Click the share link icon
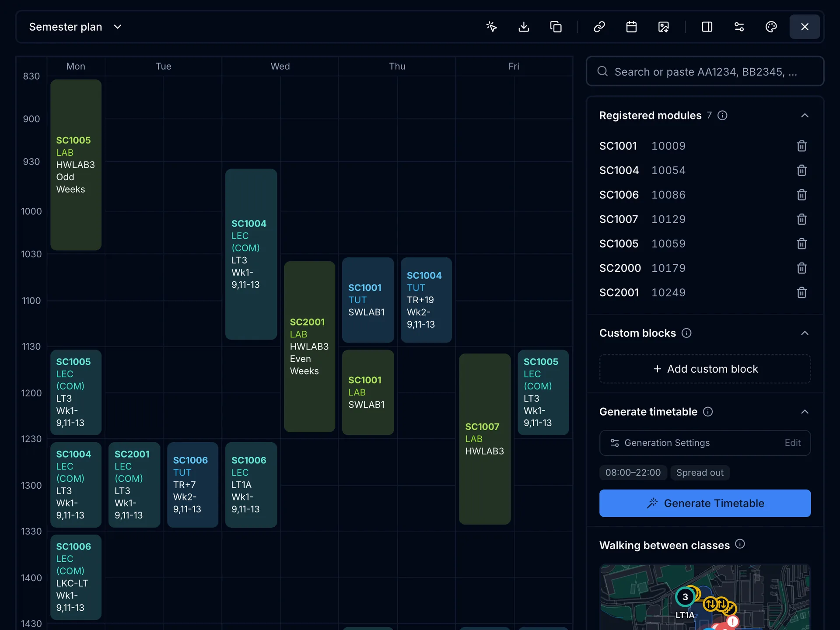840x630 pixels. (599, 27)
